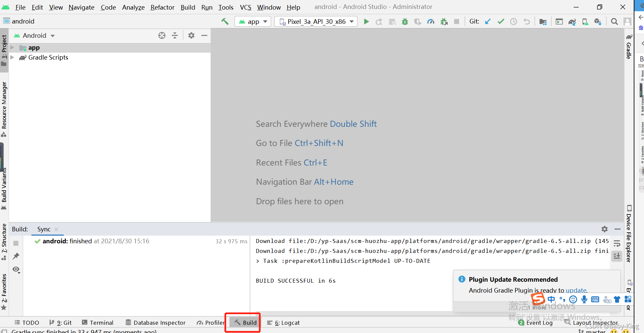Collapse all in Project panel
Viewport: 644px width, 333px height.
175,35
